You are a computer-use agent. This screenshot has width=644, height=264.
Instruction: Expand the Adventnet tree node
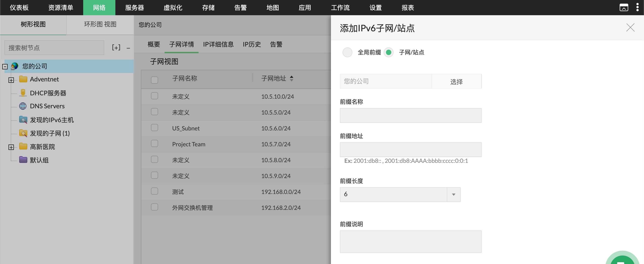click(x=11, y=80)
